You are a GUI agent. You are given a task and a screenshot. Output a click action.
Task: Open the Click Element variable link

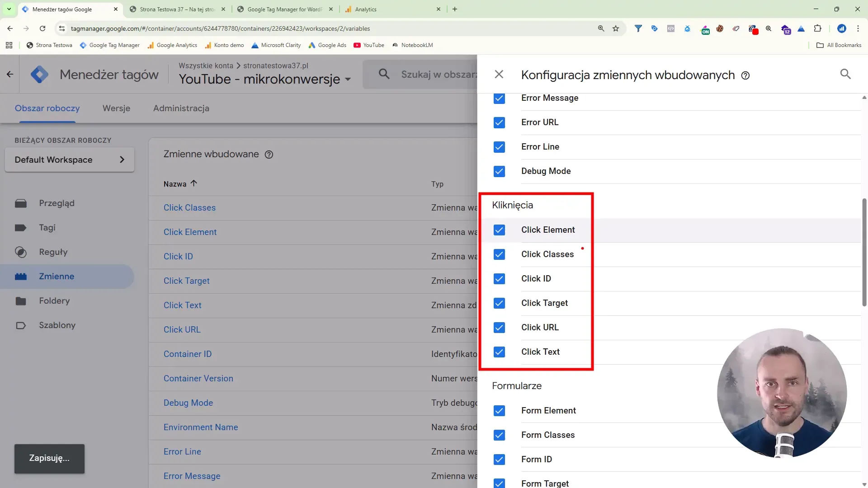tap(190, 232)
